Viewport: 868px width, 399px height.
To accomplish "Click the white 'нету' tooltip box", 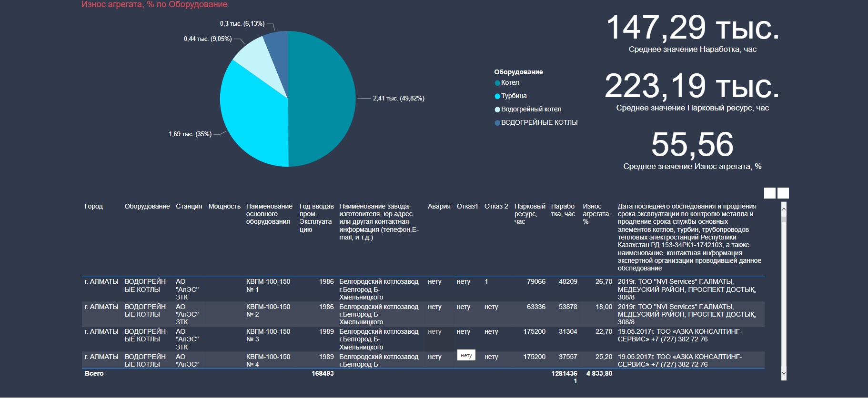I will (x=466, y=355).
